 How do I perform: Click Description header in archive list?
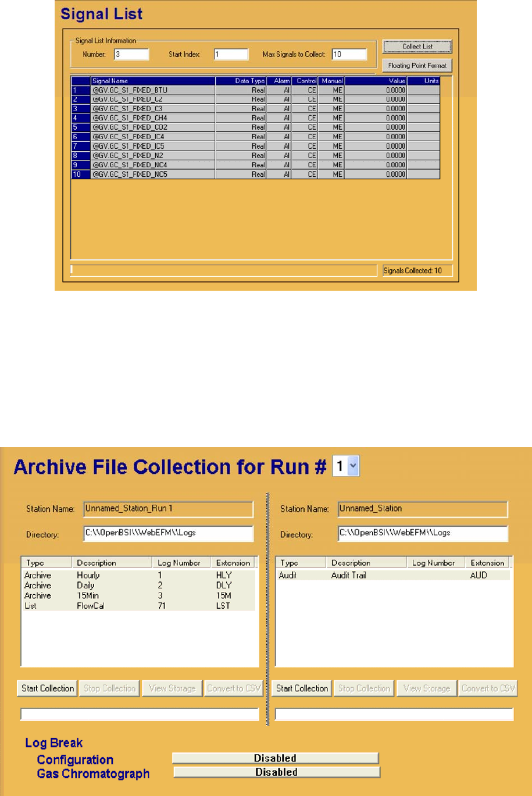(112, 563)
